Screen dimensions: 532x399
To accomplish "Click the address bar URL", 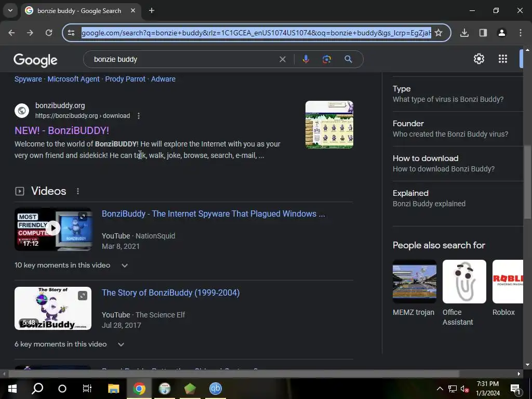I will pyautogui.click(x=256, y=33).
